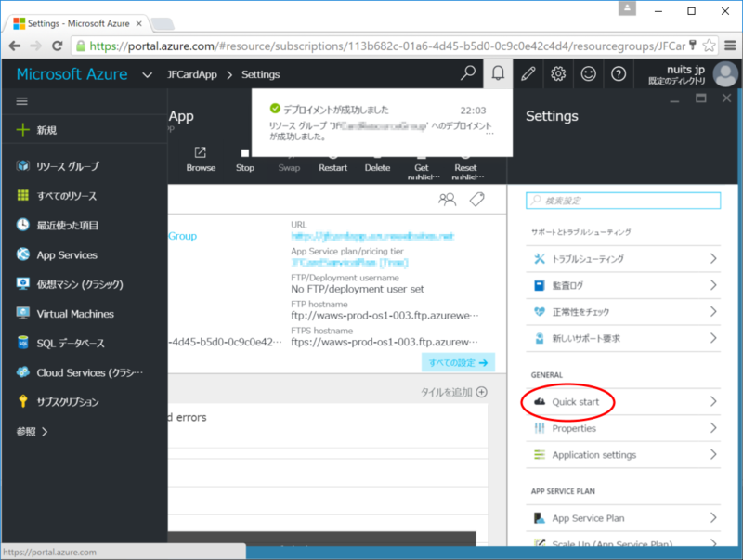Image resolution: width=743 pixels, height=560 pixels.
Task: Click the すべての設定 button
Action: click(x=458, y=362)
